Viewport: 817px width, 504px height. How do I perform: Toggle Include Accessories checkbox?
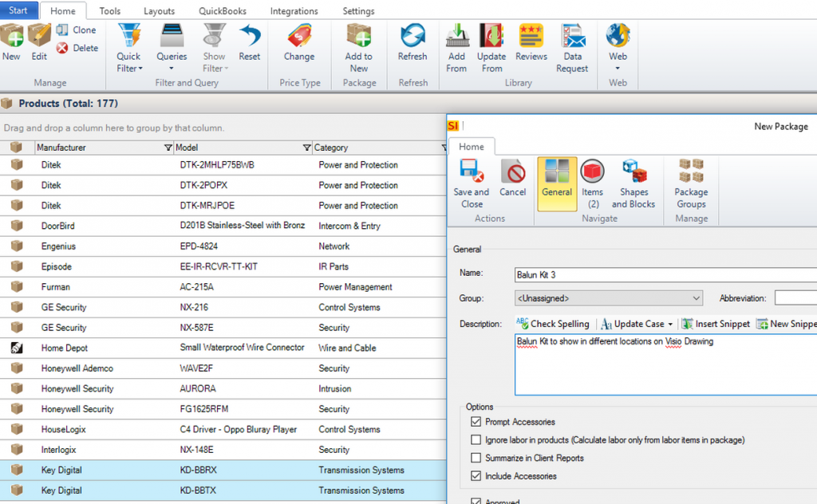pos(476,476)
